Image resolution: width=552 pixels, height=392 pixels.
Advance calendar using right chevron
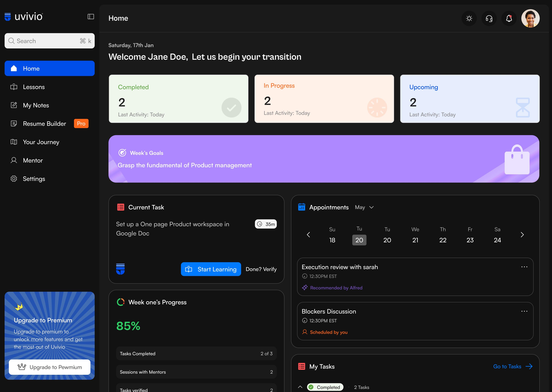coord(522,234)
